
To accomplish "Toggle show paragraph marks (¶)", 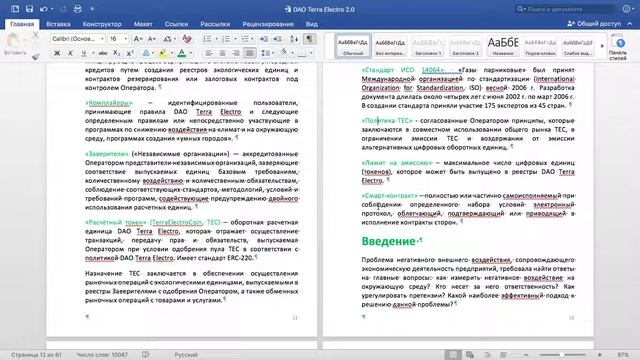I will pyautogui.click(x=310, y=39).
